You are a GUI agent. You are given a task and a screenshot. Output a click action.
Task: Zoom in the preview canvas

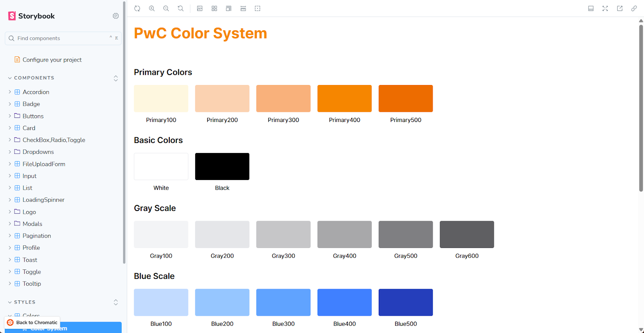coord(152,8)
